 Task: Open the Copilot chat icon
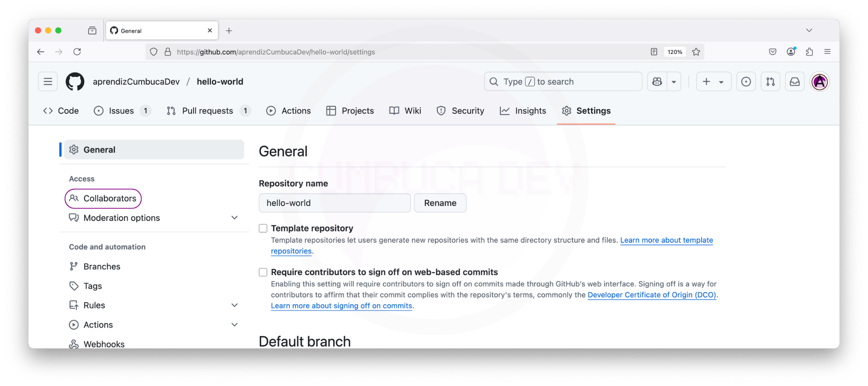pos(657,81)
